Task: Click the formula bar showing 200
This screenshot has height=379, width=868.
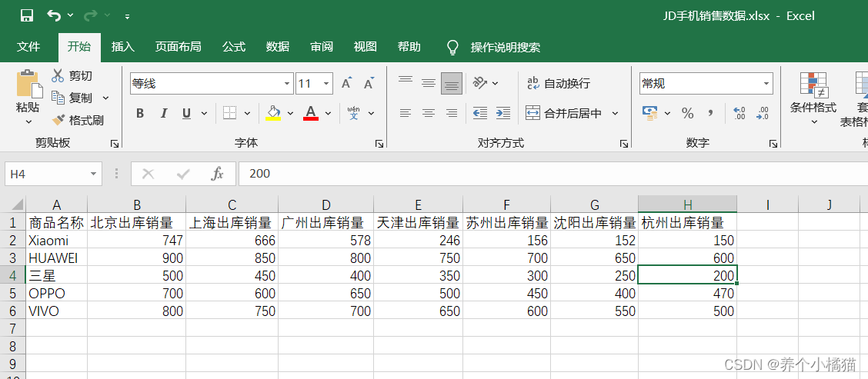Action: click(x=553, y=174)
